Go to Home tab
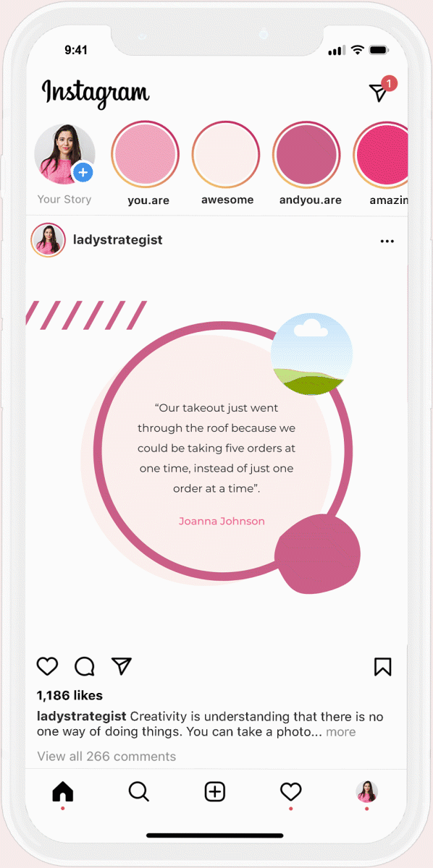The height and width of the screenshot is (868, 433). pos(63,791)
